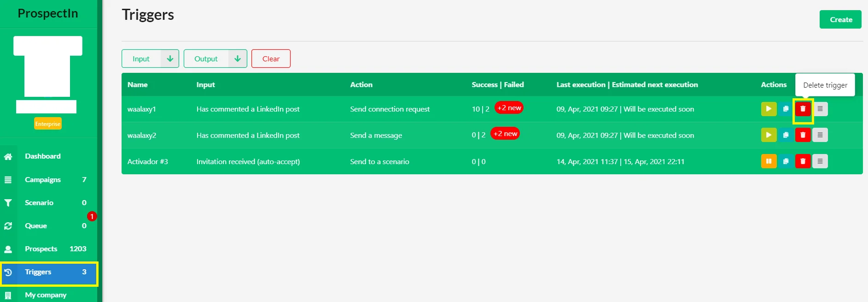The image size is (868, 302).
Task: Click the Name column header
Action: click(x=138, y=85)
